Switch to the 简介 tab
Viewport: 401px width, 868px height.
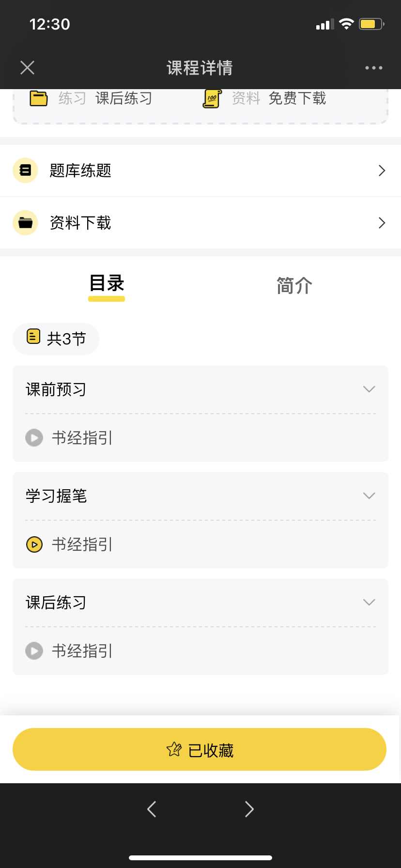point(294,286)
